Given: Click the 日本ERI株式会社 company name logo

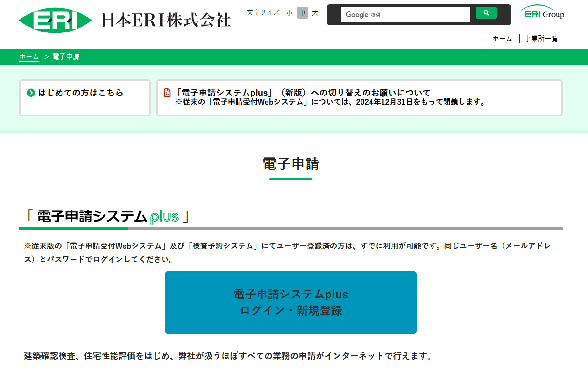Looking at the screenshot, I should point(166,20).
